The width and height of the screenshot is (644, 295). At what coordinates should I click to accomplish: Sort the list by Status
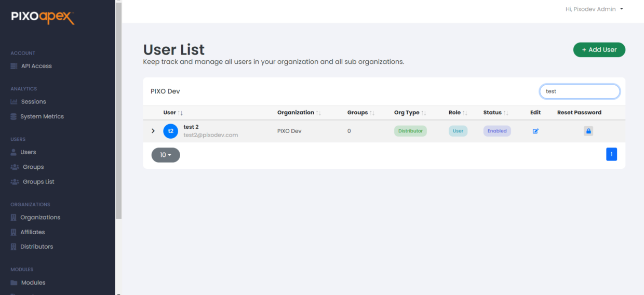pyautogui.click(x=496, y=113)
